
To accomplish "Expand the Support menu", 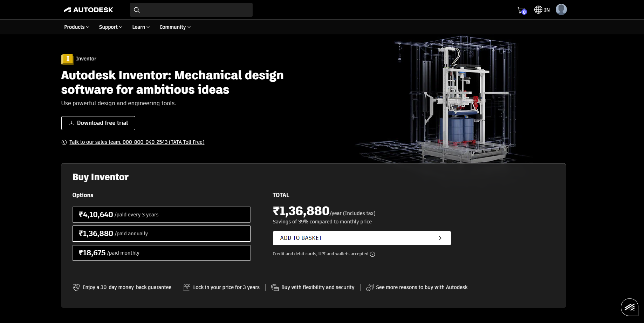I will click(111, 27).
